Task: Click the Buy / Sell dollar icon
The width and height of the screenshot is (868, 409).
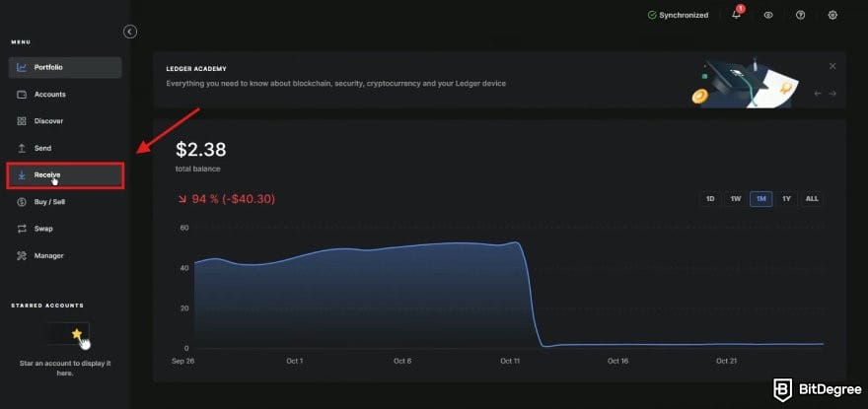Action: 22,202
